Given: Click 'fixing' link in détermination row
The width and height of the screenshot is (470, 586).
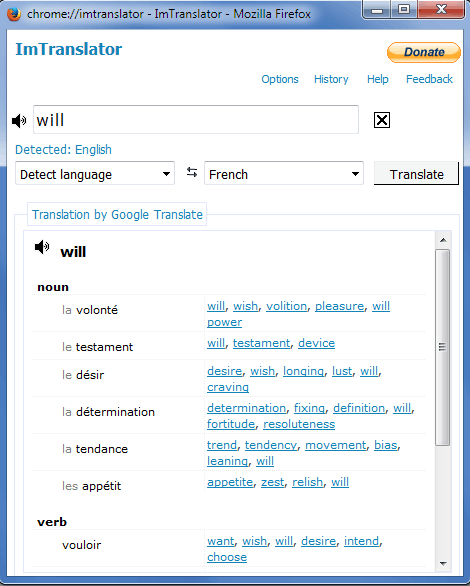Looking at the screenshot, I should pos(309,408).
